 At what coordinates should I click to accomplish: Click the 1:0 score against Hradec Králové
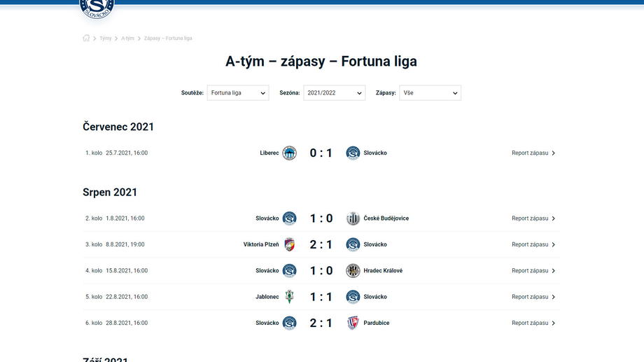pyautogui.click(x=321, y=271)
